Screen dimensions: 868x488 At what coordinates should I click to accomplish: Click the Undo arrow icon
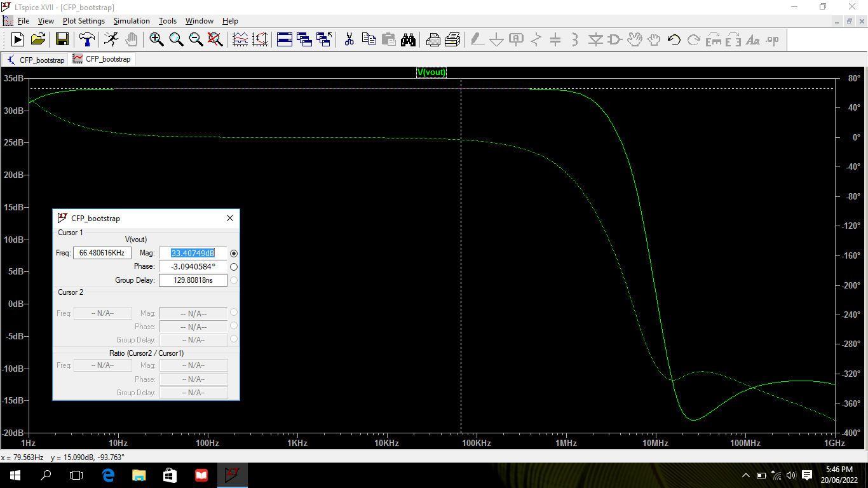pyautogui.click(x=674, y=39)
